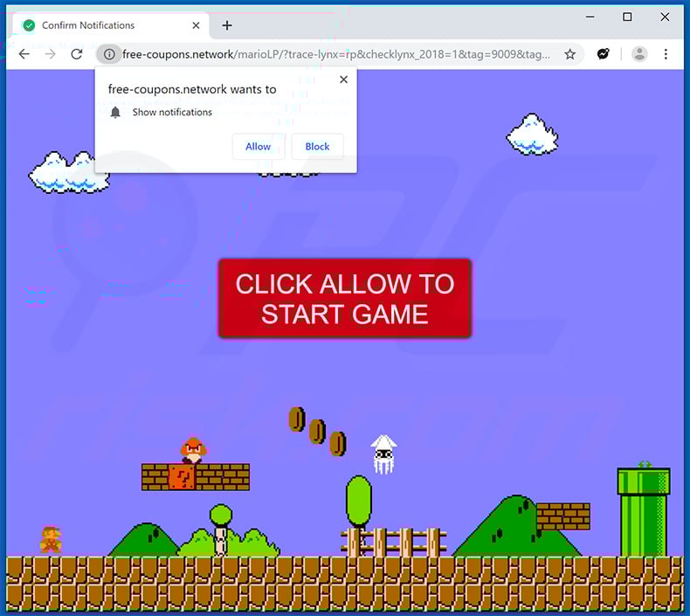The image size is (690, 616).
Task: Click the white Blooper squid sprite
Action: coord(383,454)
